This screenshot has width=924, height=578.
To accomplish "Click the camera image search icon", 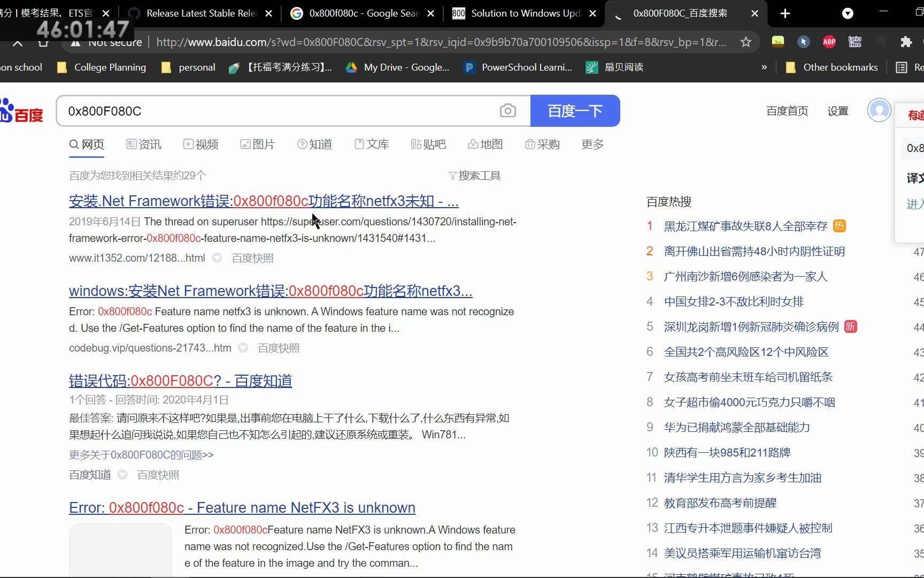I will (x=507, y=111).
